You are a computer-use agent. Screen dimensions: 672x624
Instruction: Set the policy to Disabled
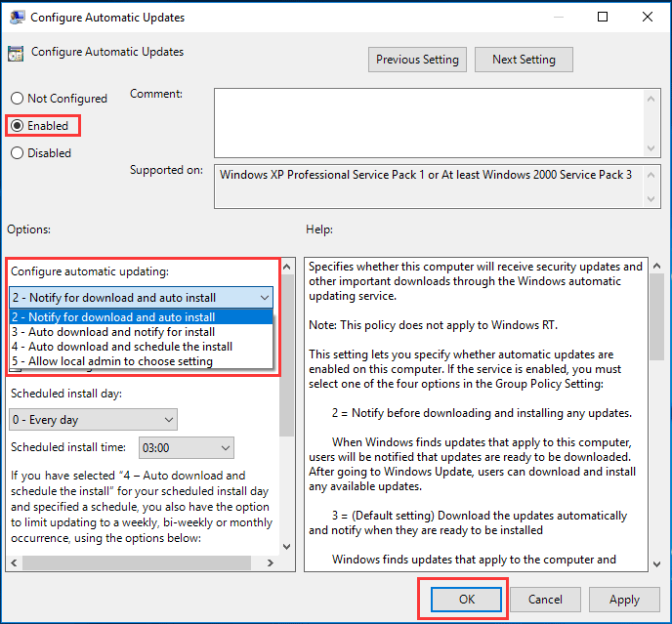pyautogui.click(x=17, y=153)
